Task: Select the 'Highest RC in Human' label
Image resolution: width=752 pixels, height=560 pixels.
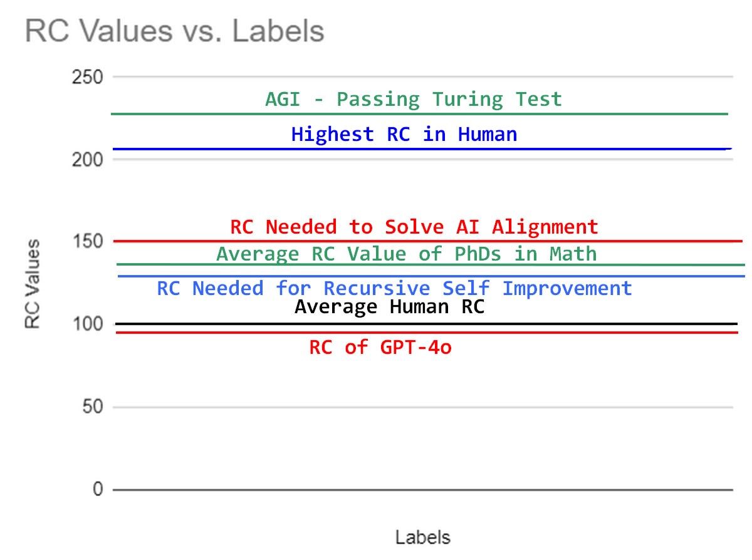Action: pyautogui.click(x=404, y=134)
